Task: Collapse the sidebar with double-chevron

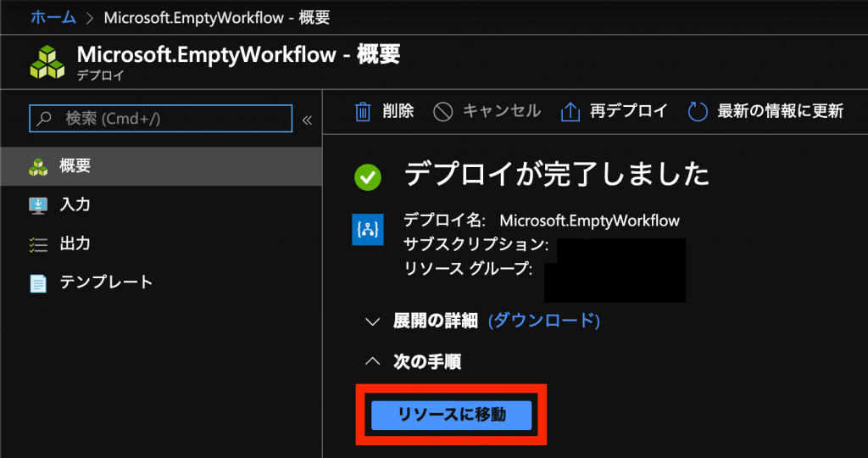Action: tap(307, 120)
